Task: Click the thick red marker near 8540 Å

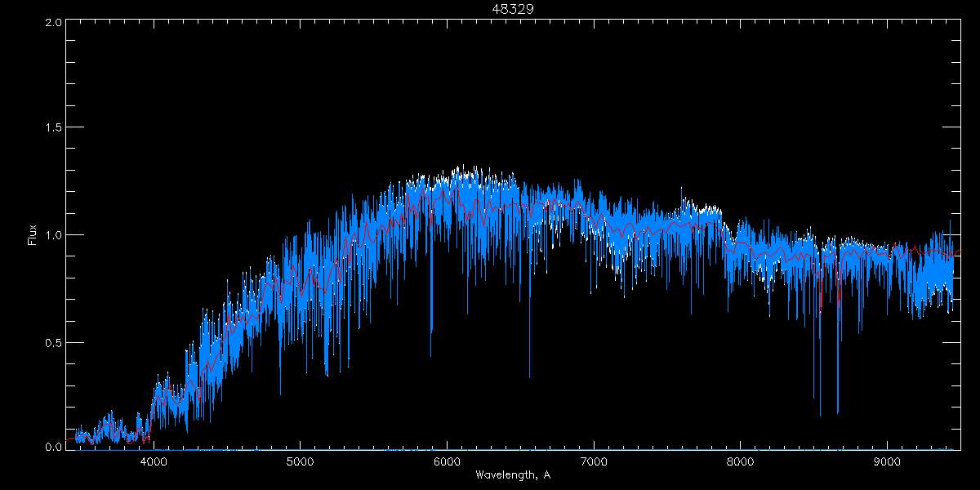Action: (820, 298)
